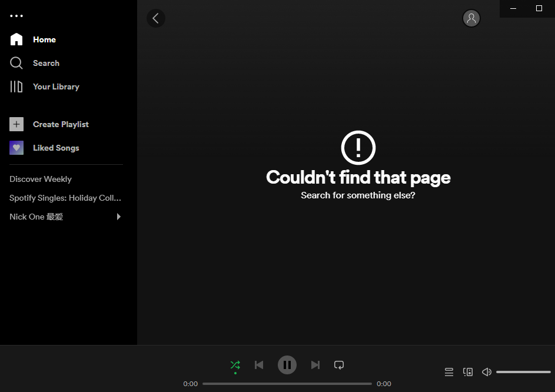Adjust the volume slider
The image size is (555, 392).
[523, 372]
